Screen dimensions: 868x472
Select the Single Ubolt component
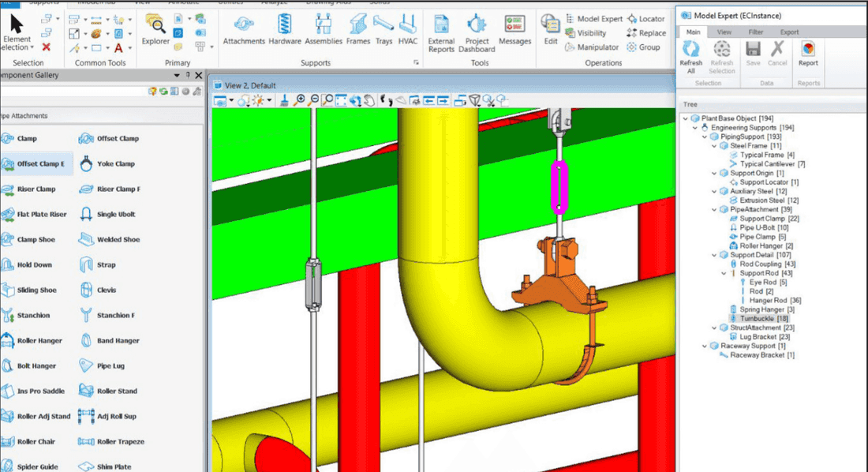coord(107,215)
